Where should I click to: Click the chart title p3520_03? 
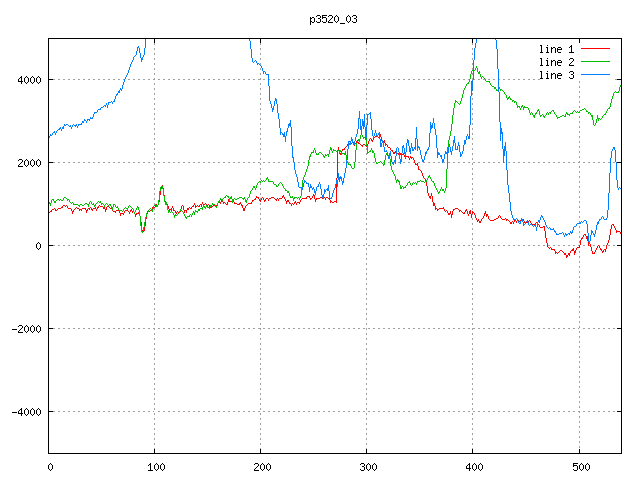point(333,19)
